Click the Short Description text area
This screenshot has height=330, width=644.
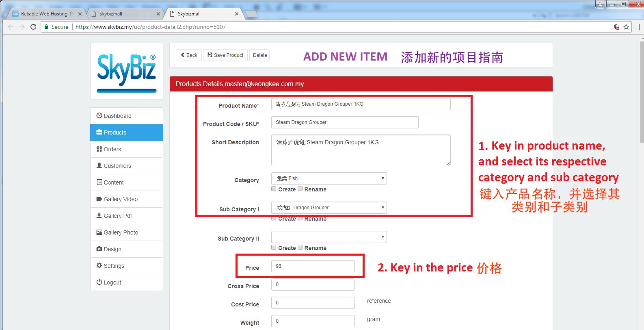pos(361,150)
